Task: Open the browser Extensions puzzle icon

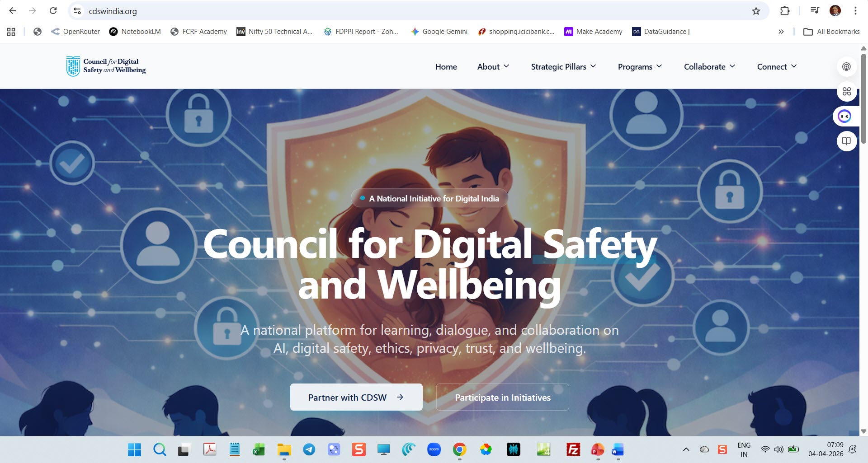Action: [x=785, y=11]
